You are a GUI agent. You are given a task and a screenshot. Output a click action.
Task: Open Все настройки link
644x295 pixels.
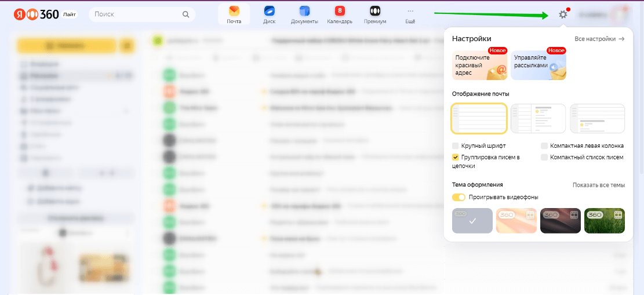[x=599, y=39]
